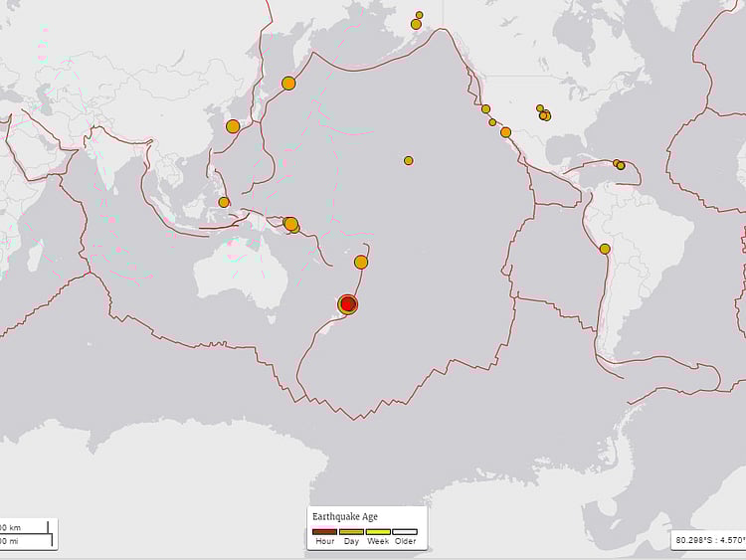The image size is (746, 560).
Task: Click the larger earthquake marker in Alaska
Action: click(x=416, y=24)
